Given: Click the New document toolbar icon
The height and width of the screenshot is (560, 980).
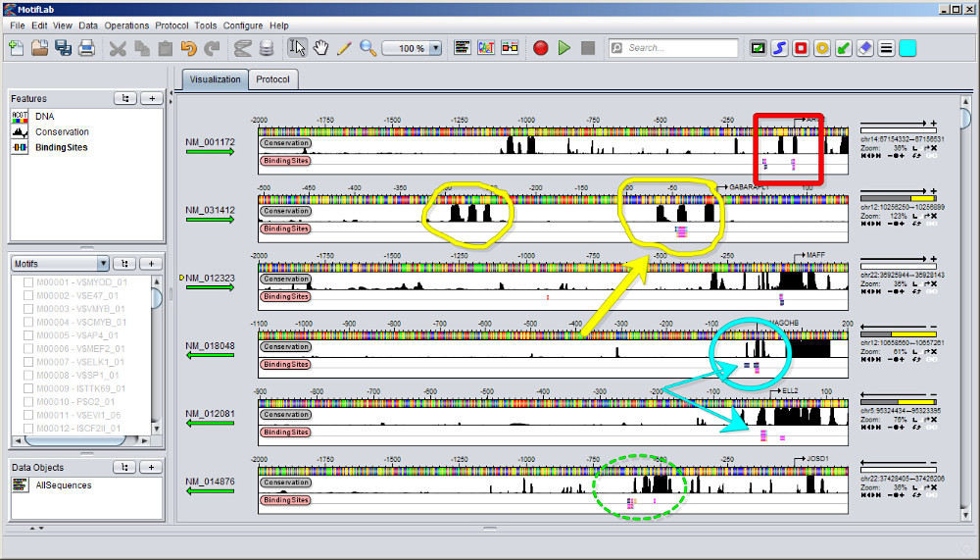Looking at the screenshot, I should tap(17, 48).
